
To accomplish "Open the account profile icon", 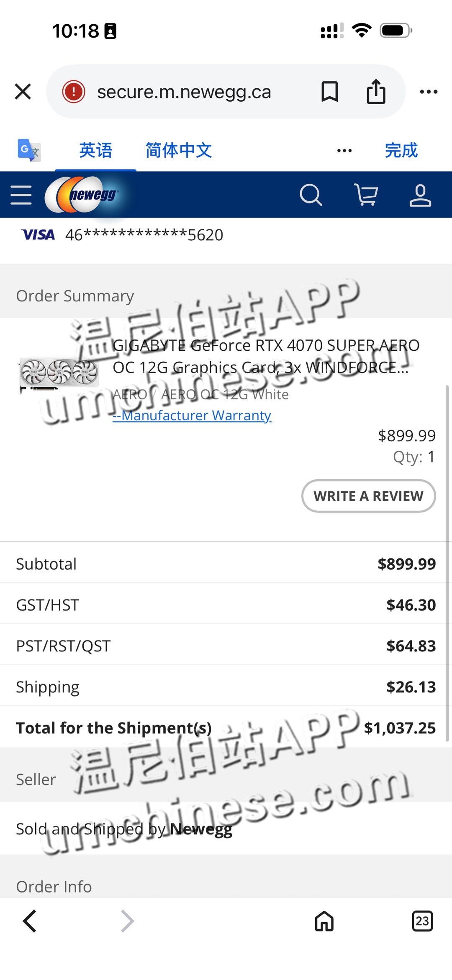I will (420, 195).
